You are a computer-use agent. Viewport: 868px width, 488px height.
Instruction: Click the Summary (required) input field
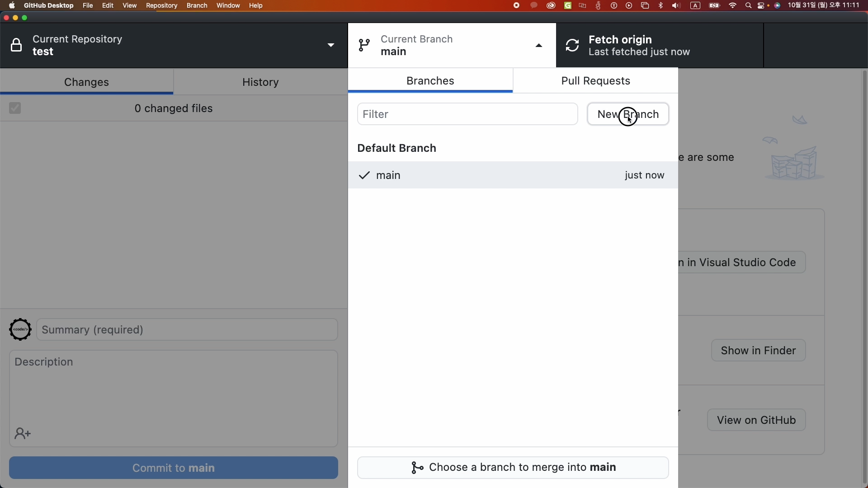pyautogui.click(x=187, y=330)
